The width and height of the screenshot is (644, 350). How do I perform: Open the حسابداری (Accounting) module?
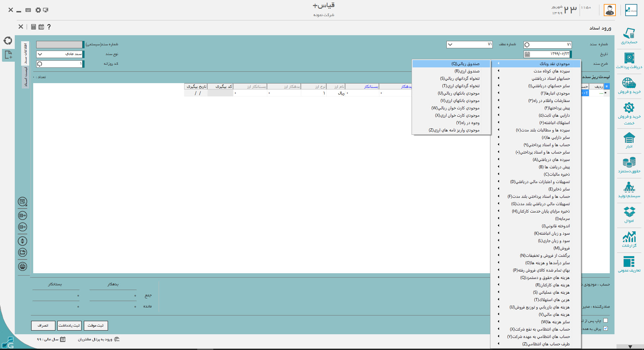(x=629, y=36)
